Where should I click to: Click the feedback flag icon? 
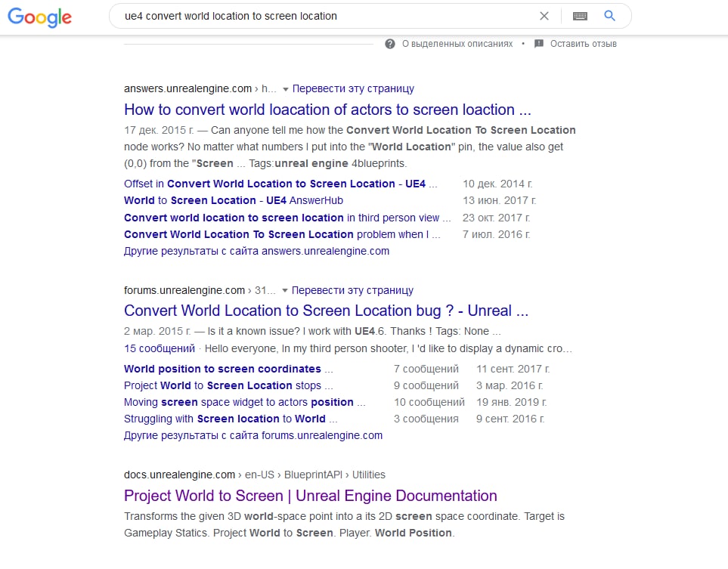pyautogui.click(x=538, y=44)
